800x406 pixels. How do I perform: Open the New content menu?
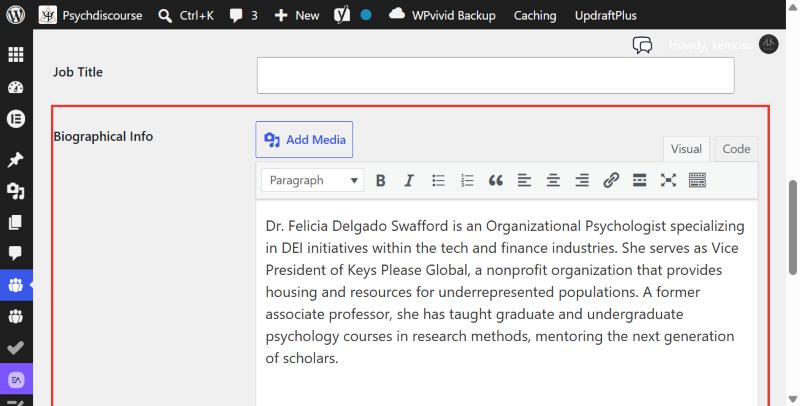pyautogui.click(x=296, y=15)
